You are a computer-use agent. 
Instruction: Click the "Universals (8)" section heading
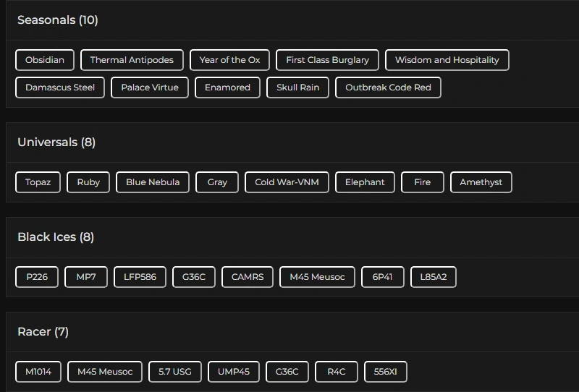click(x=56, y=142)
